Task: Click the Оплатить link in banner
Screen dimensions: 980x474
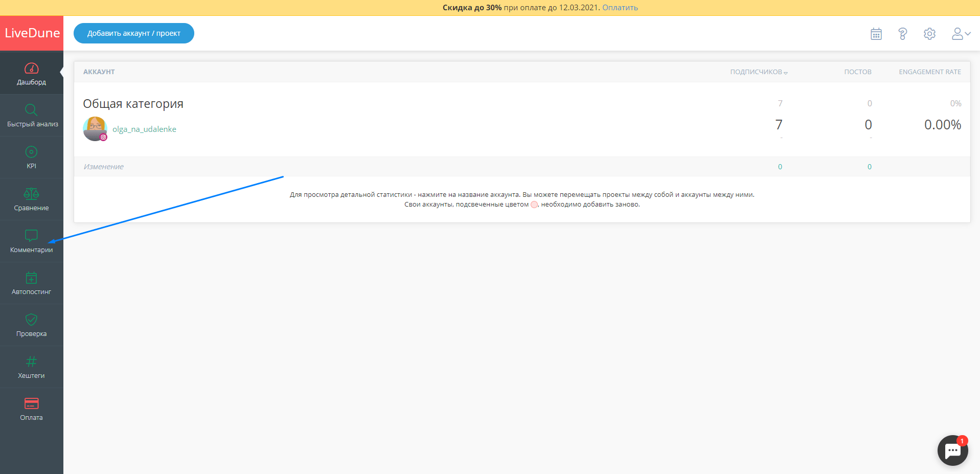Action: pyautogui.click(x=620, y=8)
